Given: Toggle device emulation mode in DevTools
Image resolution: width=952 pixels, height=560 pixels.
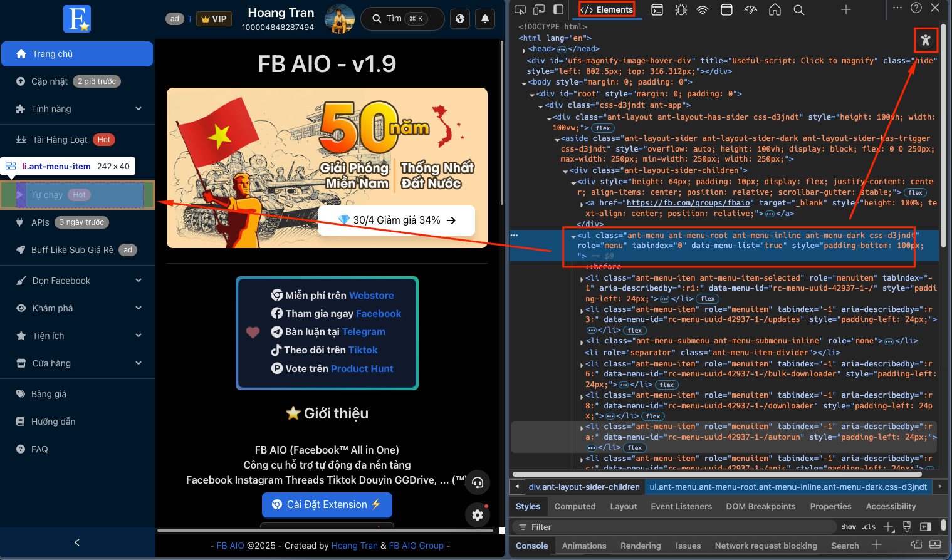Looking at the screenshot, I should point(539,9).
